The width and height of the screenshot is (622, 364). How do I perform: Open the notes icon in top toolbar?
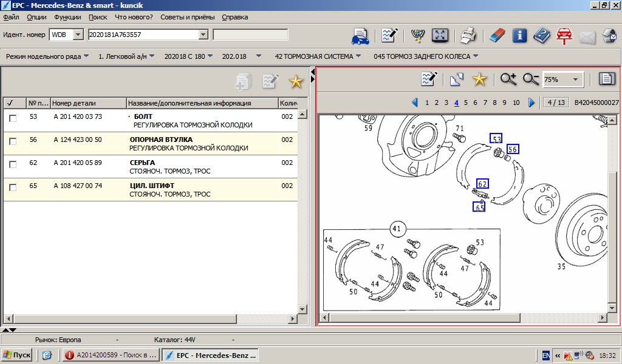389,36
